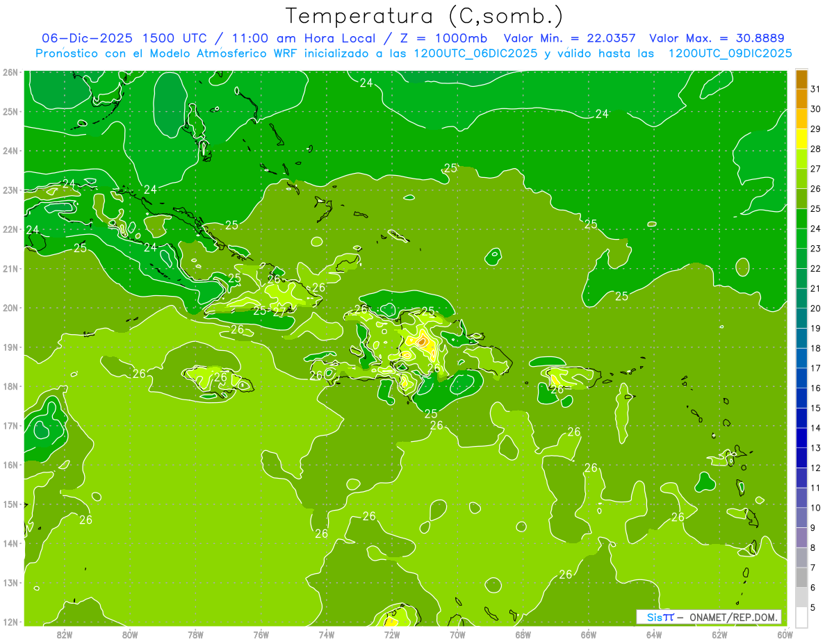Click the 30 label on color scale
This screenshot has height=644, width=834.
tap(816, 109)
